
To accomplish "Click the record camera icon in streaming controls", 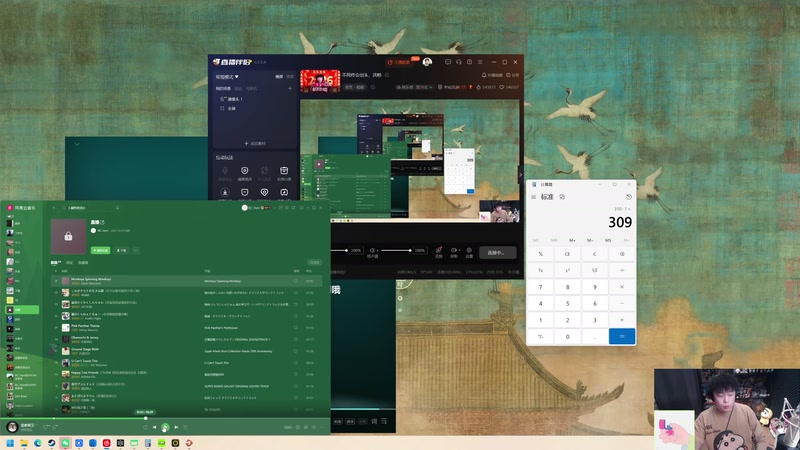I will (453, 250).
